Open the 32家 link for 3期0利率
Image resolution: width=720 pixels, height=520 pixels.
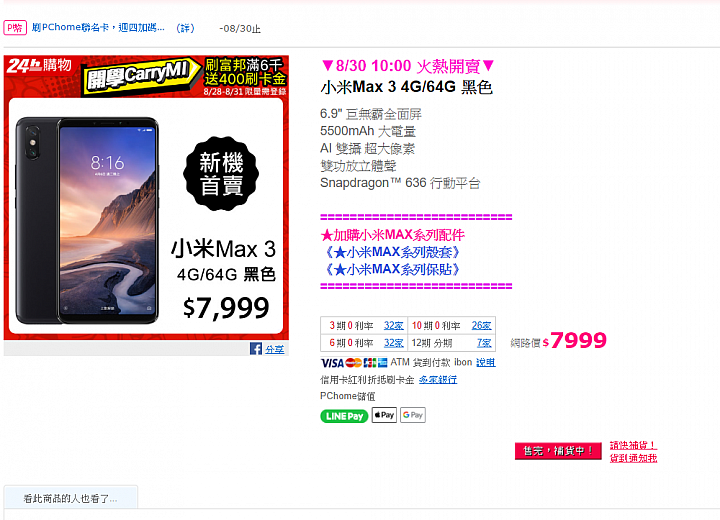click(x=394, y=326)
